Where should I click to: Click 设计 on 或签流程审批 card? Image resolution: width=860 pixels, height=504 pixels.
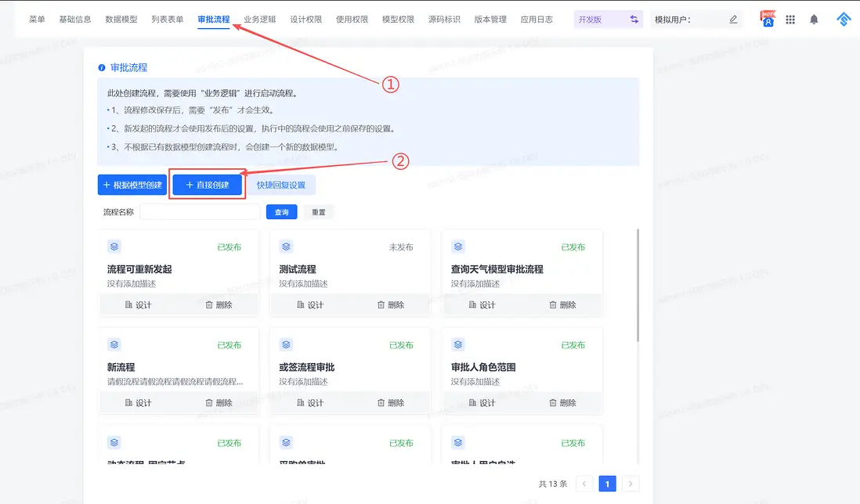(310, 402)
